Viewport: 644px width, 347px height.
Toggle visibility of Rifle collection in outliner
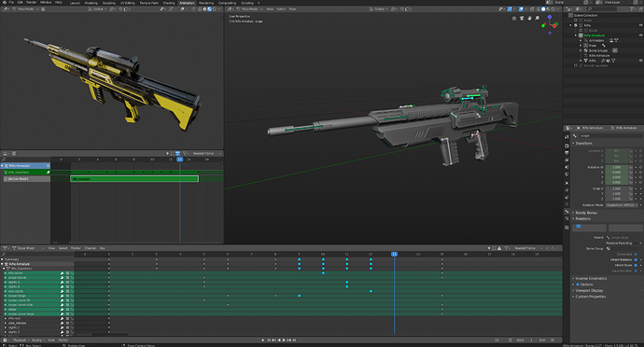coord(640,25)
